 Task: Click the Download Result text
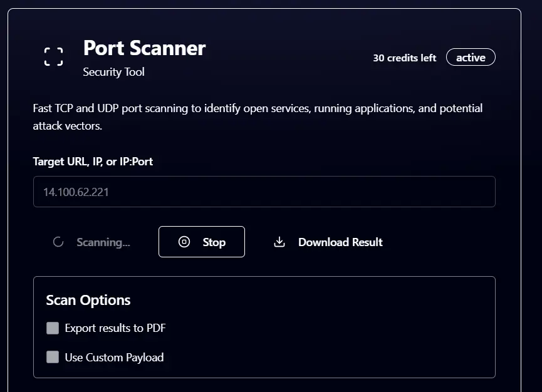(x=340, y=242)
